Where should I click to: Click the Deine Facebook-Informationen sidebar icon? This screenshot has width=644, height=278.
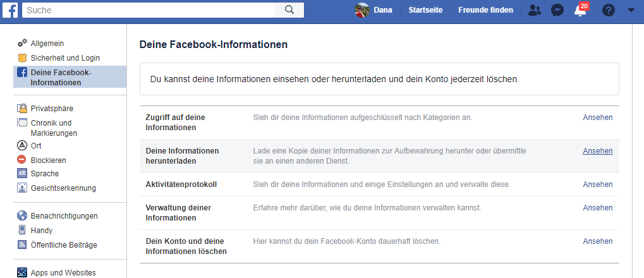pos(22,73)
